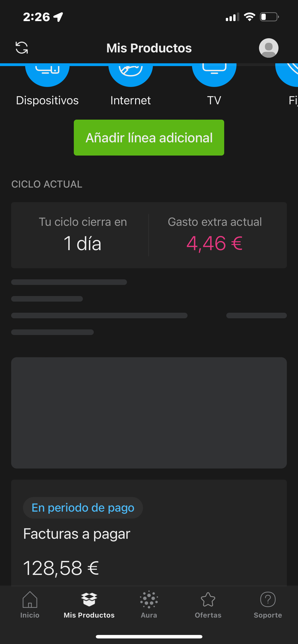Open the user profile avatar
This screenshot has height=644, width=298.
(269, 48)
